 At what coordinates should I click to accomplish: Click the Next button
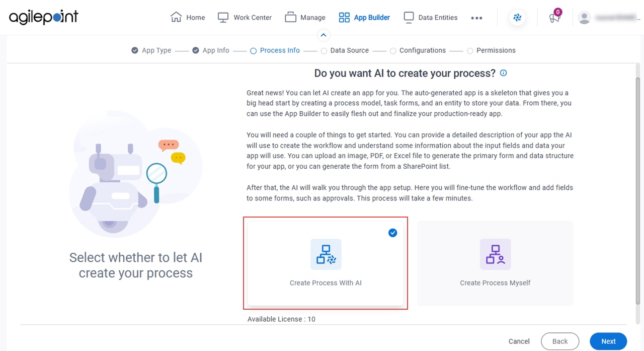[608, 341]
